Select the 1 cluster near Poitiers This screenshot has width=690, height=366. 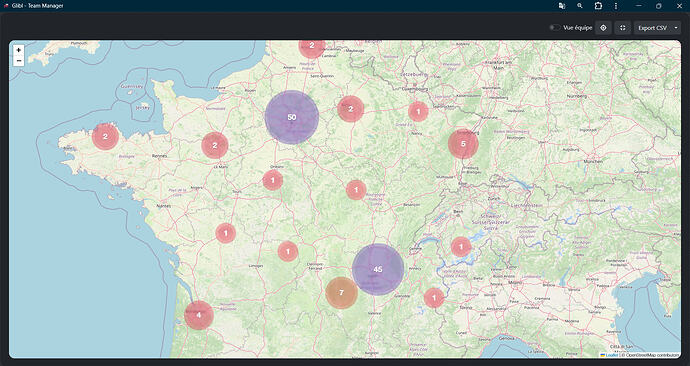tap(226, 233)
